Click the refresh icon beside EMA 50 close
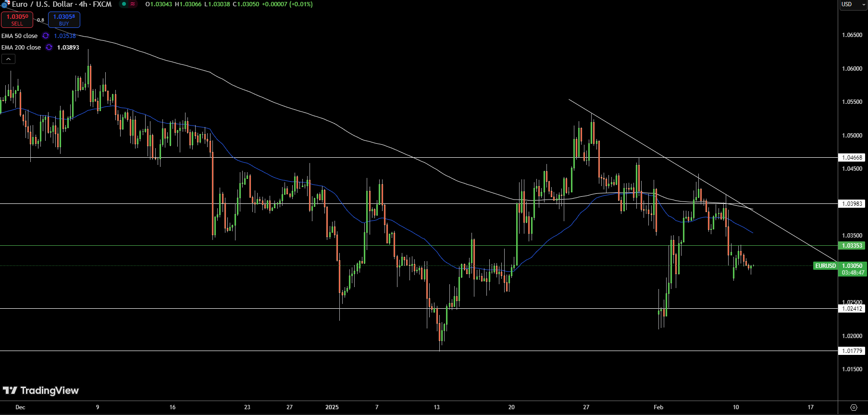The width and height of the screenshot is (868, 415). [x=46, y=36]
